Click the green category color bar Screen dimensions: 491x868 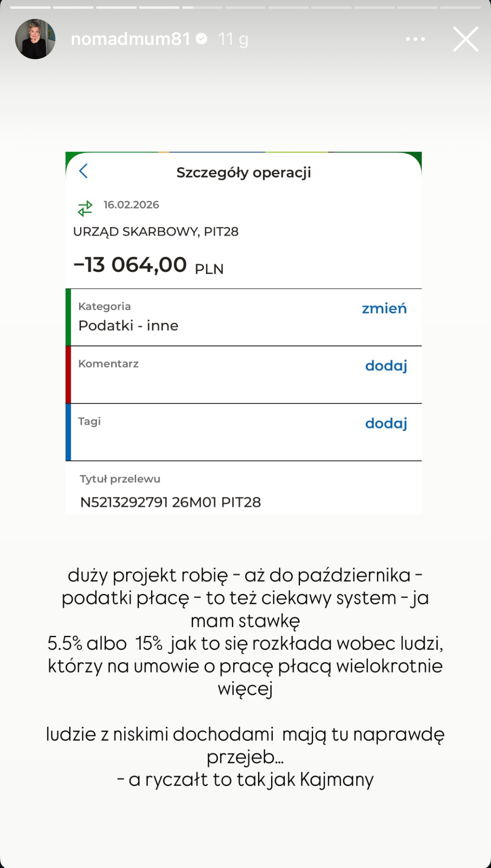coord(68,317)
